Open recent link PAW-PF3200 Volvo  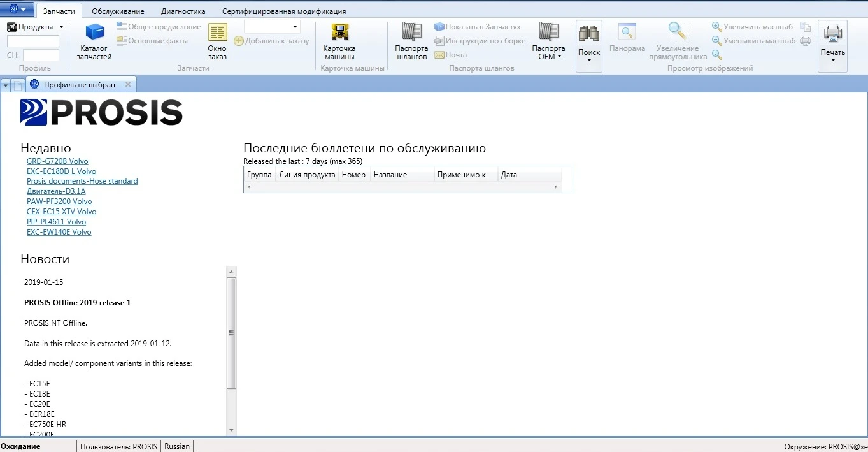point(59,201)
